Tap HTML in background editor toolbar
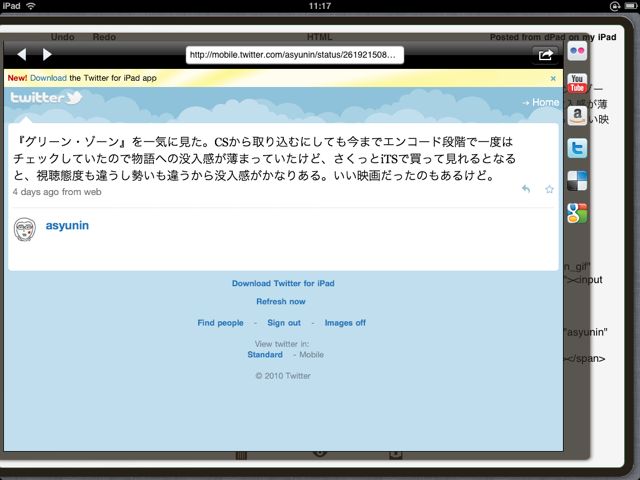This screenshot has height=480, width=640. click(x=320, y=37)
